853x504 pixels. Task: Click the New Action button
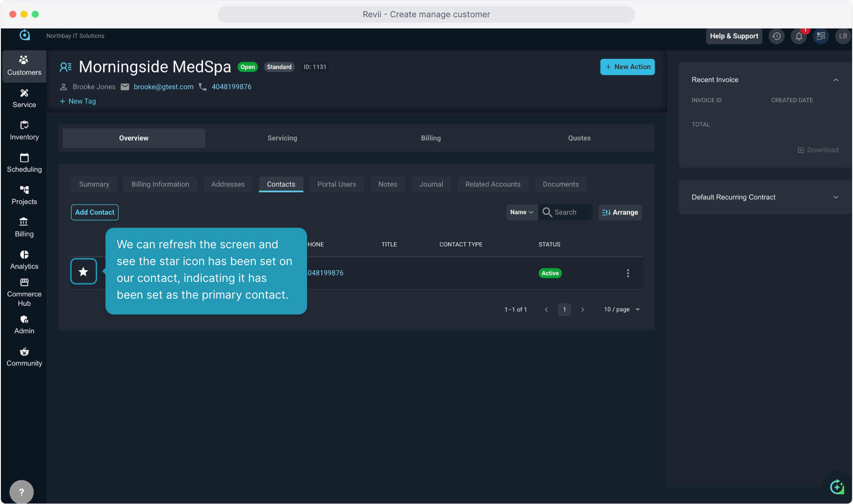pos(627,67)
